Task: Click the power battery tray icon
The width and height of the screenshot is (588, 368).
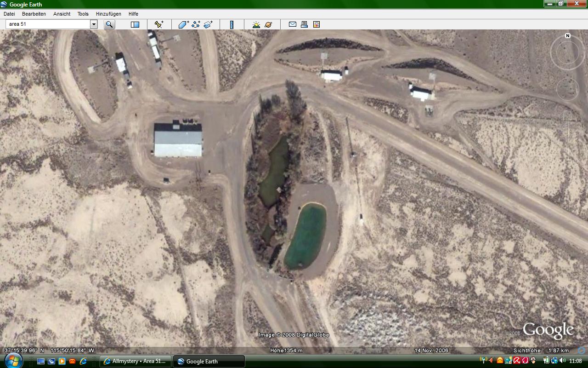Action: tap(546, 360)
